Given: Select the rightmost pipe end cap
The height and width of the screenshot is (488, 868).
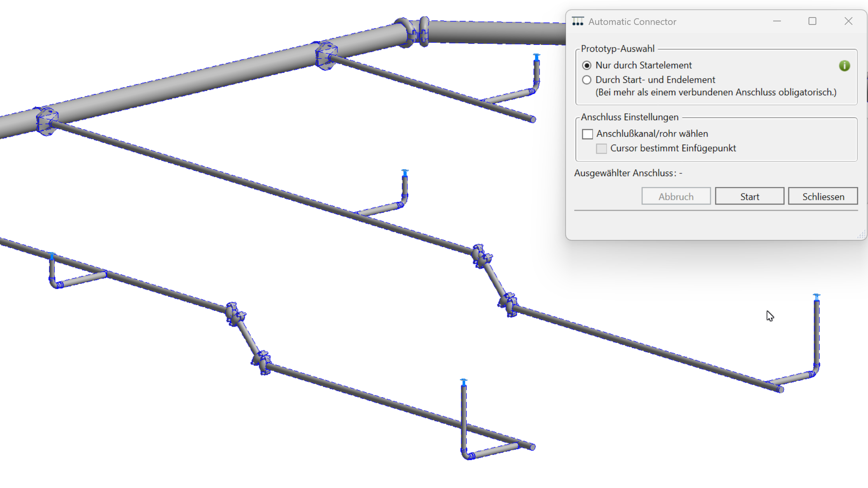Looking at the screenshot, I should coord(780,390).
